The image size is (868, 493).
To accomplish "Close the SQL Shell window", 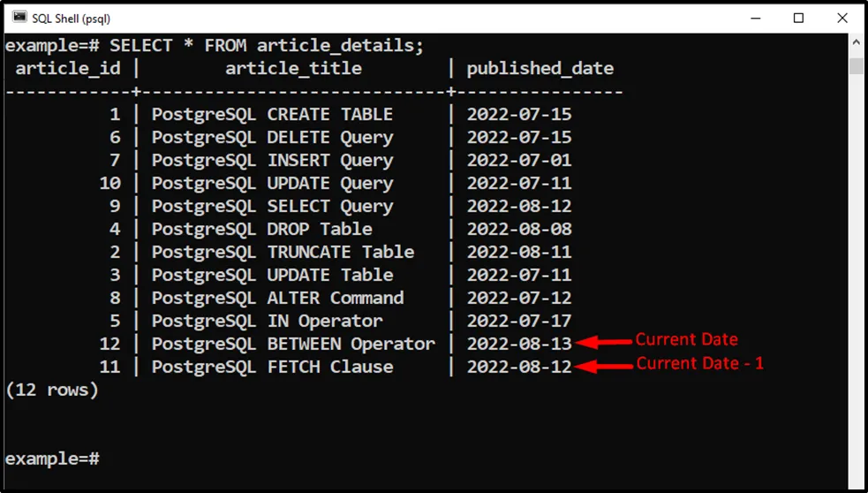I will click(x=842, y=18).
